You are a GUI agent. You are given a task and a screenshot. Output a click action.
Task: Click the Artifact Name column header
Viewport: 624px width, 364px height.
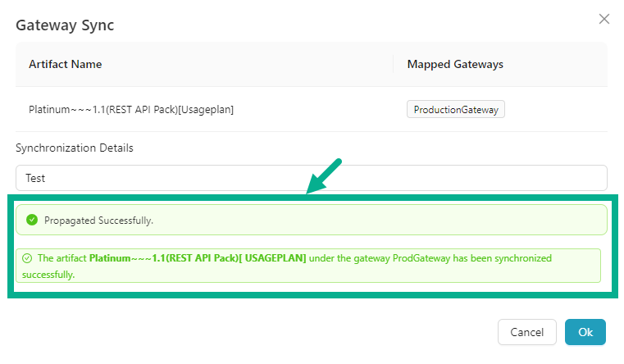[66, 64]
